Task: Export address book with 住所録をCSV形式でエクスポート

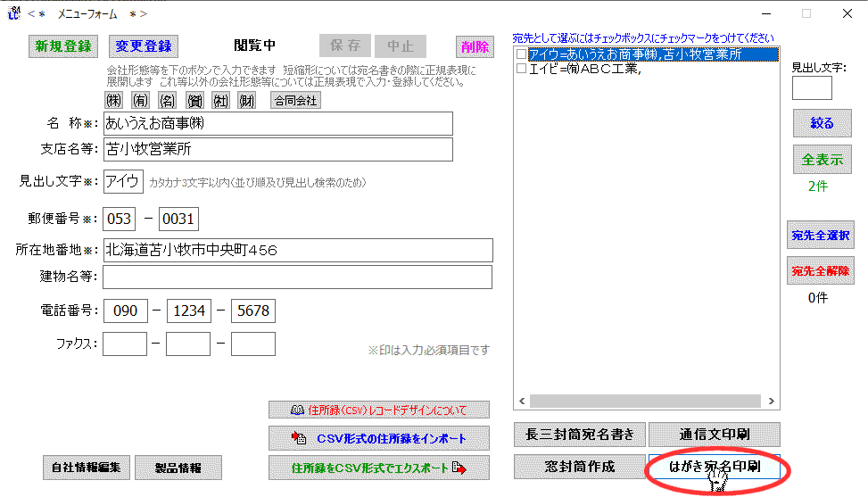Action: (379, 468)
